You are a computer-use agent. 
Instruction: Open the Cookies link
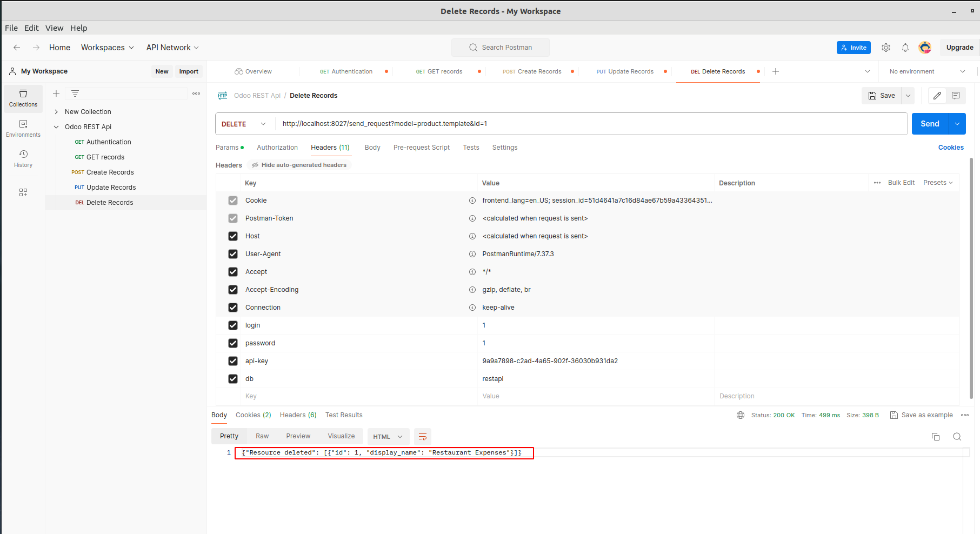point(951,148)
